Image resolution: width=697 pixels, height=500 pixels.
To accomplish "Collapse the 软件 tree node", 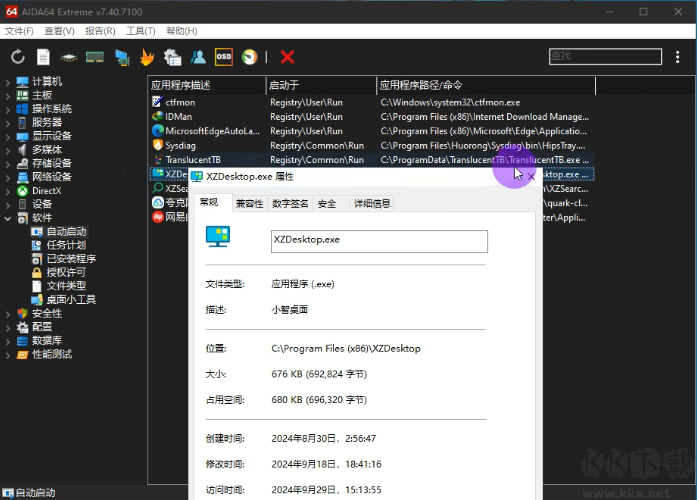I will click(8, 218).
